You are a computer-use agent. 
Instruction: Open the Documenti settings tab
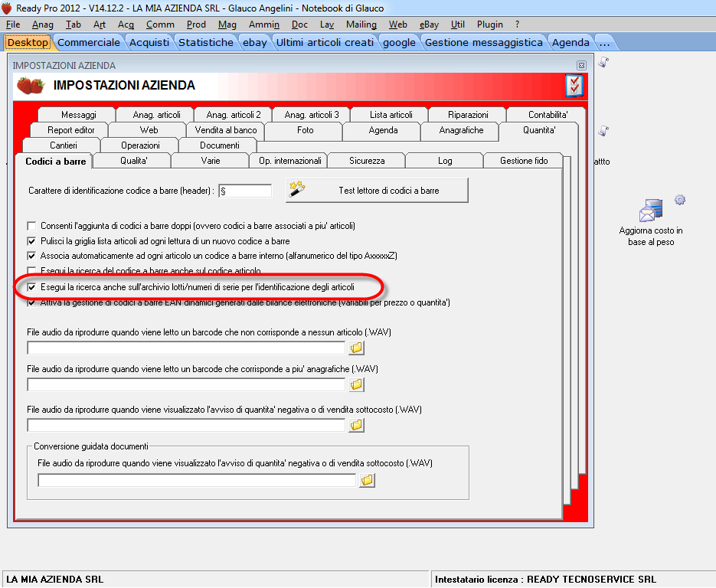(219, 145)
